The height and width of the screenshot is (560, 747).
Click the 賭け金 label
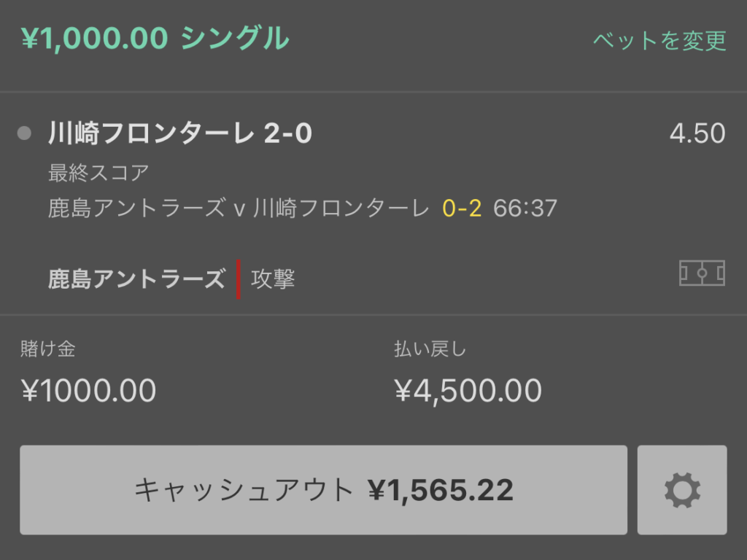48,349
